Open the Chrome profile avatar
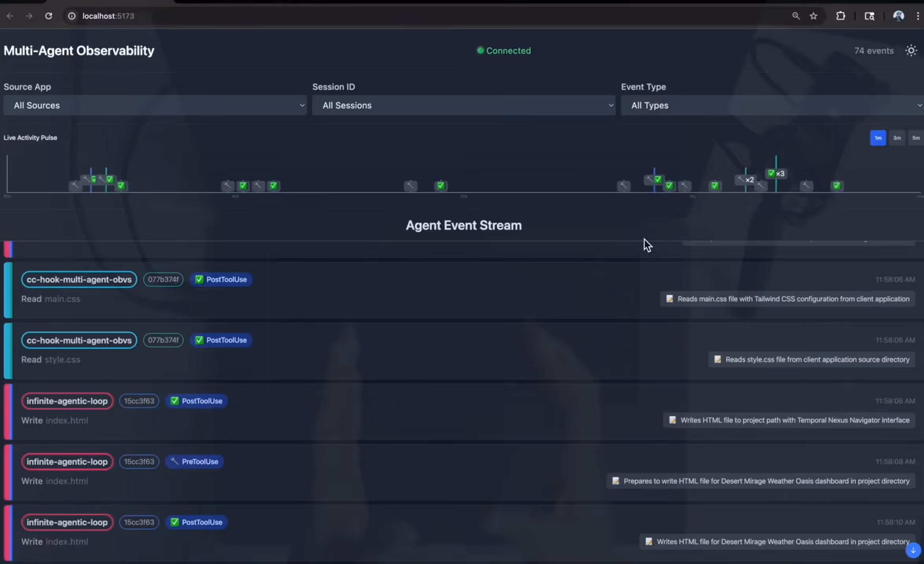The image size is (924, 564). pos(898,16)
